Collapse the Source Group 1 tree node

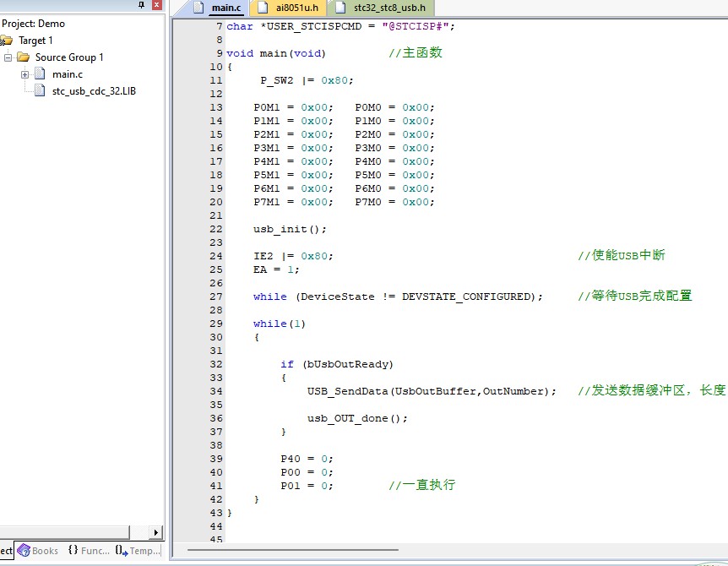tap(8, 57)
